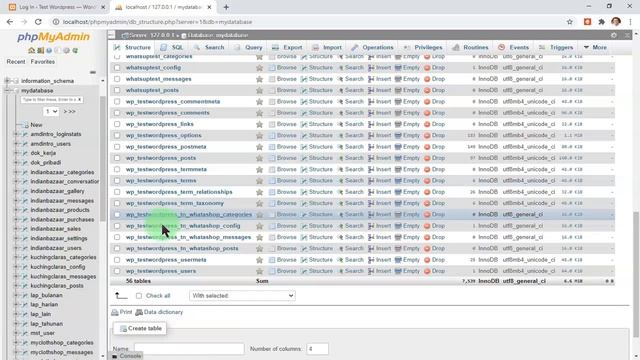Image resolution: width=640 pixels, height=360 pixels.
Task: Click Drop icon for whatsuptest_messages row
Action: 427,79
